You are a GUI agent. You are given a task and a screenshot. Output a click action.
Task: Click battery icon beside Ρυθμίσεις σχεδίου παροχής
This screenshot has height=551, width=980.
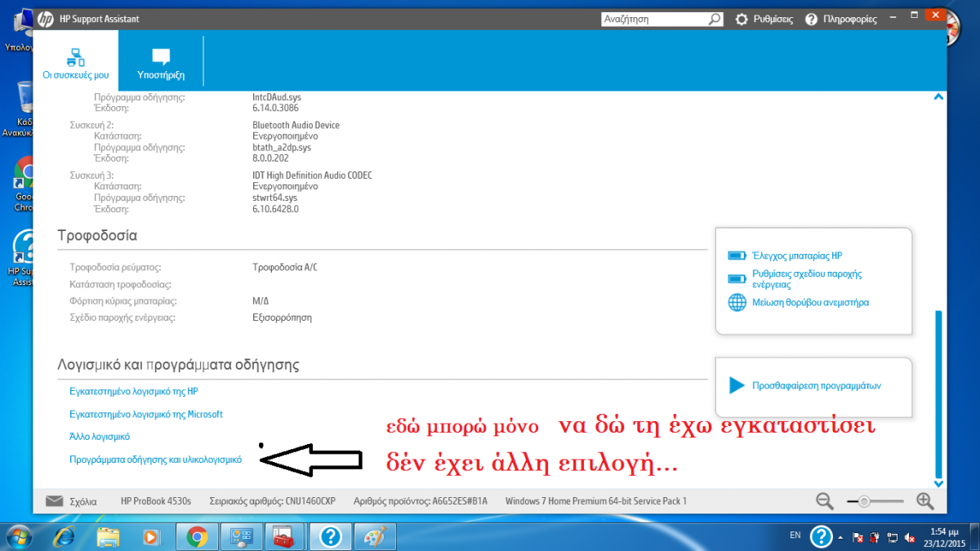pyautogui.click(x=737, y=279)
